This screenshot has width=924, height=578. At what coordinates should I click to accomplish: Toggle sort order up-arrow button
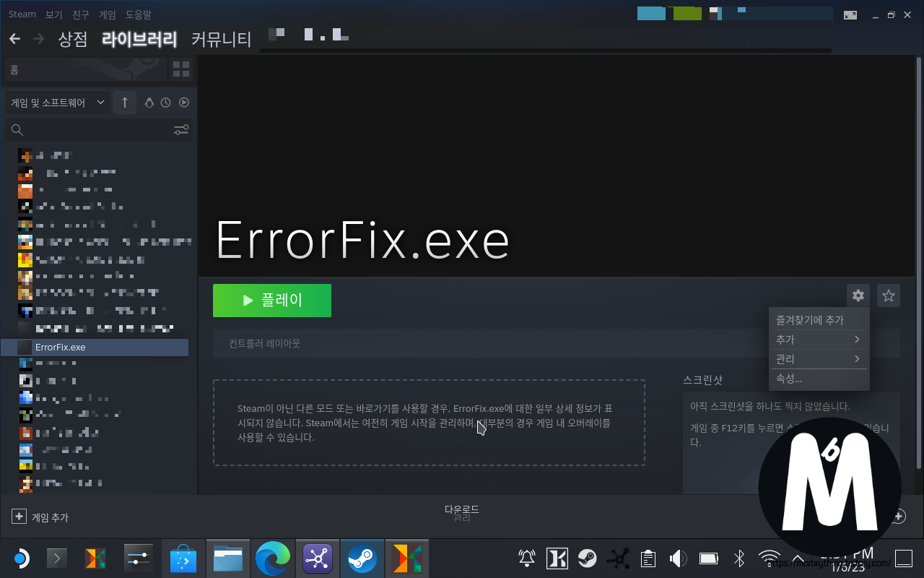125,103
